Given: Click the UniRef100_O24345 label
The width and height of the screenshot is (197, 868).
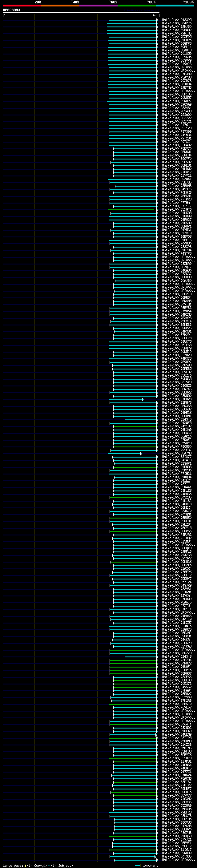Looking at the screenshot, I should point(177,419).
